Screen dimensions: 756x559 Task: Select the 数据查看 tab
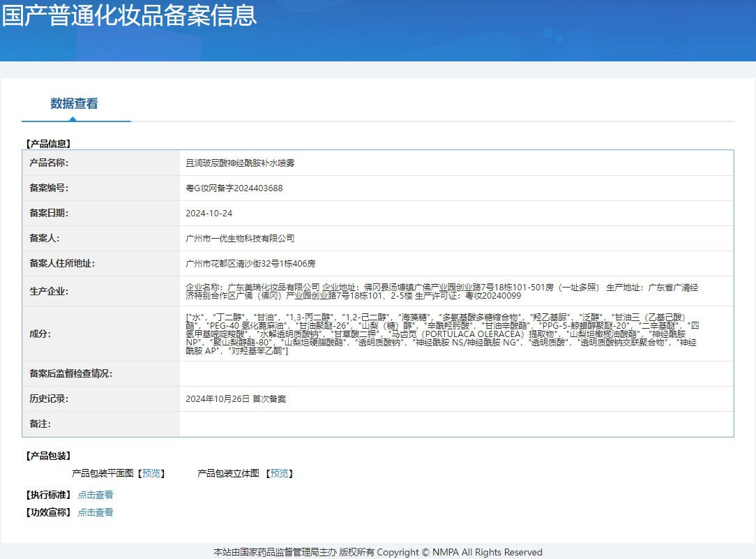(x=74, y=104)
